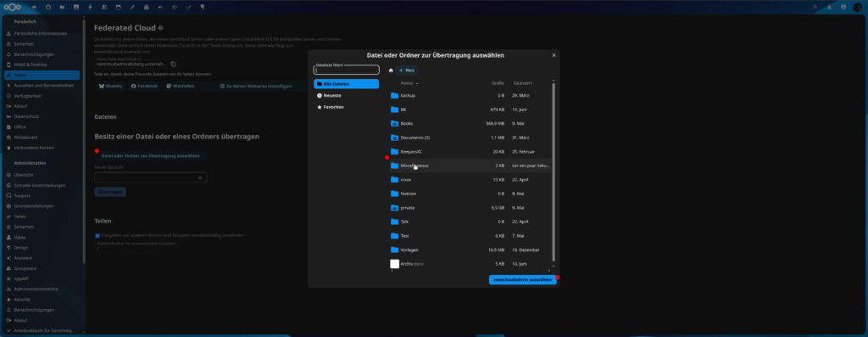
Task: Open the Notes pencil icon in top bar
Action: click(132, 7)
